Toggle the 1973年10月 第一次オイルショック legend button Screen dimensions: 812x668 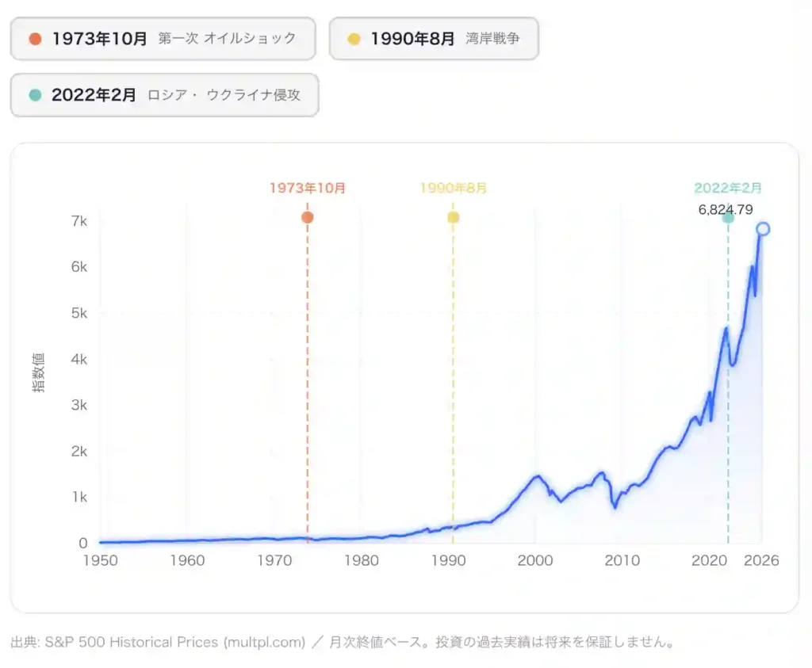163,38
